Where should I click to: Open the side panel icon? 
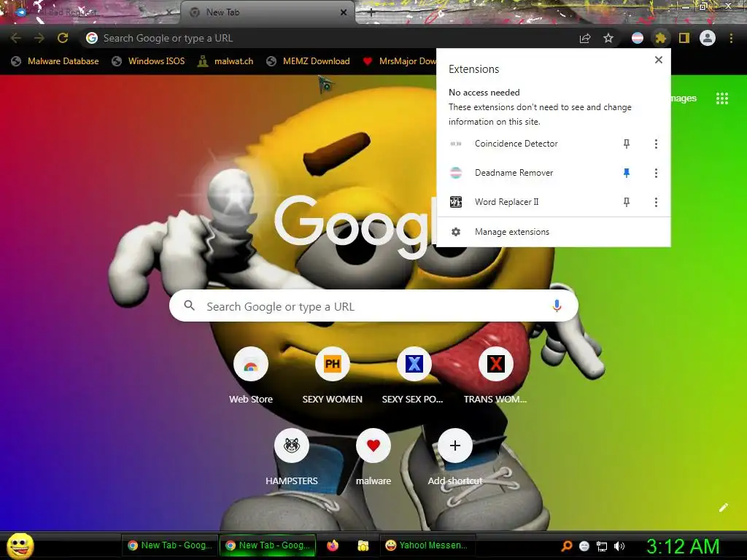[x=684, y=38]
